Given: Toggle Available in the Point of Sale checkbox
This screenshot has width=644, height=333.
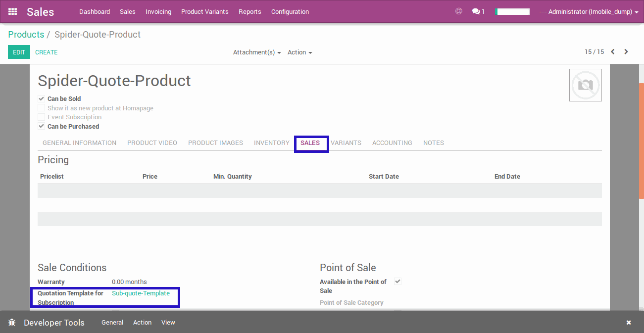Looking at the screenshot, I should [397, 282].
